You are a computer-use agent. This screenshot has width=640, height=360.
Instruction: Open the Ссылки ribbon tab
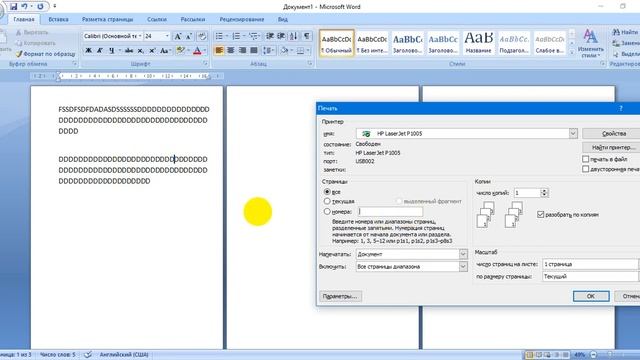157,19
